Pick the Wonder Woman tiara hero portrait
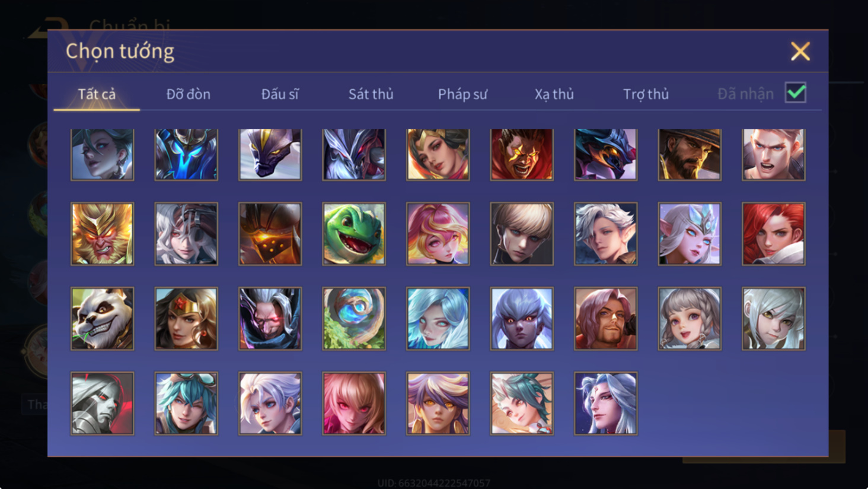 (186, 319)
